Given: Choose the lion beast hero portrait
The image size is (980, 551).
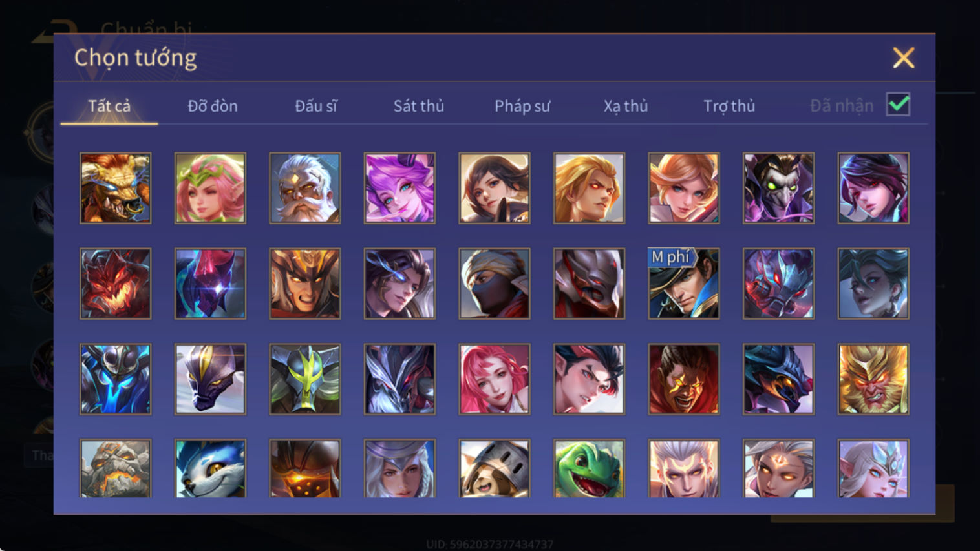Looking at the screenshot, I should pyautogui.click(x=115, y=188).
